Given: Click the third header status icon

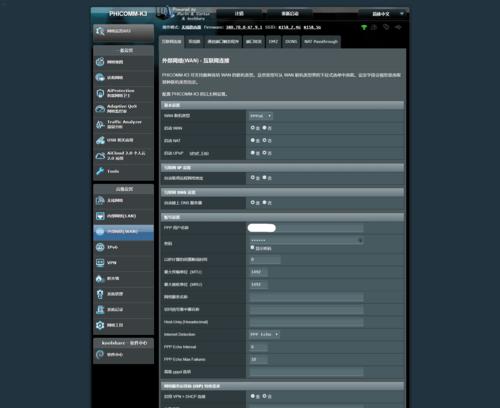Looking at the screenshot, I should [386, 27].
